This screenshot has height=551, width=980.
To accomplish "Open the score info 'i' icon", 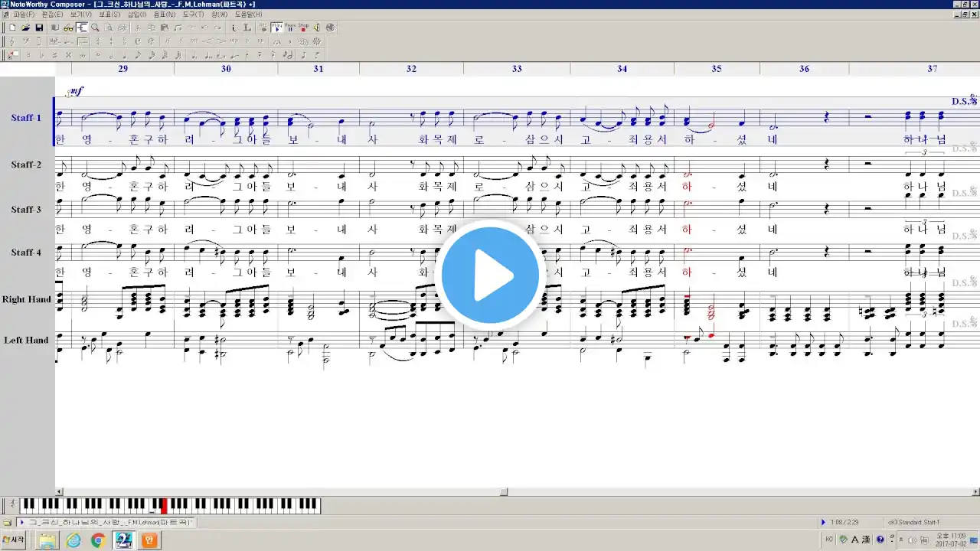I will 234,28.
